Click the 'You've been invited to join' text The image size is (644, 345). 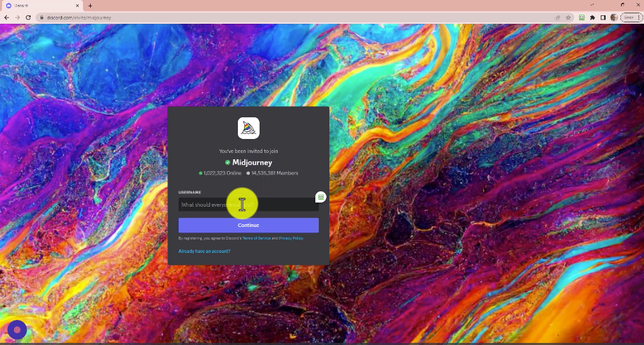[x=248, y=151]
